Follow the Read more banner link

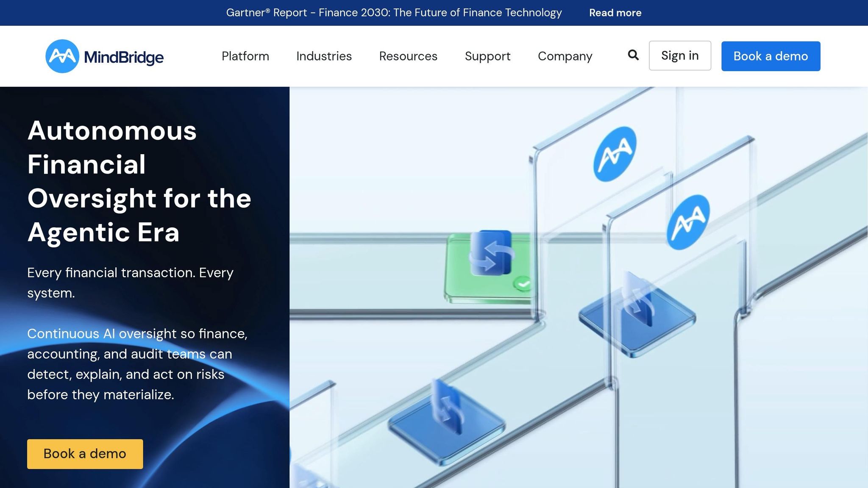pos(615,13)
